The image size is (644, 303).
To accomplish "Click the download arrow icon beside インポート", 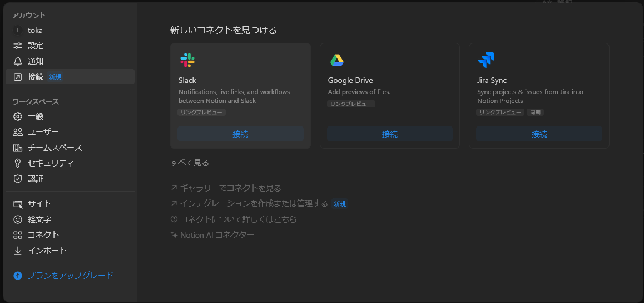I will [x=18, y=251].
